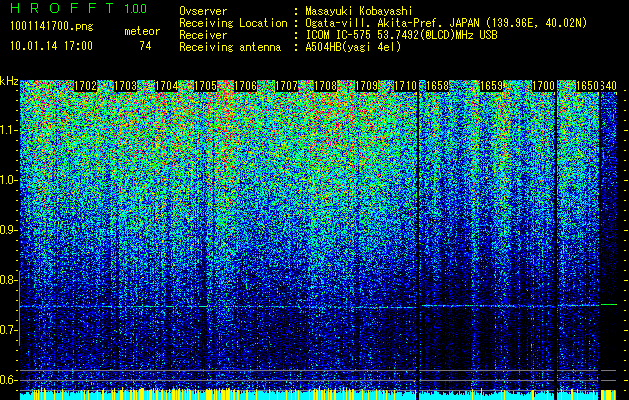
Task: Click the 1.1 kHz axis label
Action: coord(8,130)
